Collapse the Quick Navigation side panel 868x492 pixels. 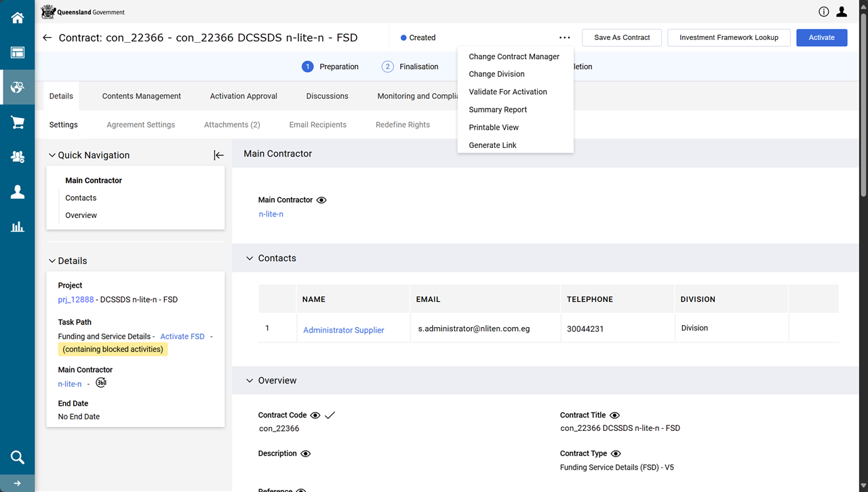(218, 155)
